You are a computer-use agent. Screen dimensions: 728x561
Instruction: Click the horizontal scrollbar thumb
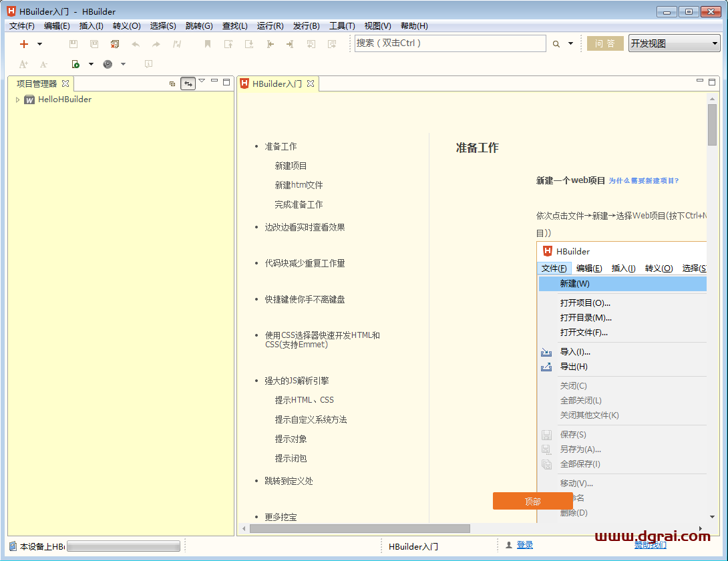pyautogui.click(x=360, y=528)
